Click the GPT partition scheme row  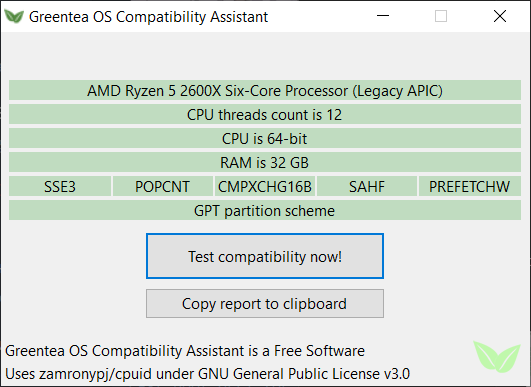(265, 210)
